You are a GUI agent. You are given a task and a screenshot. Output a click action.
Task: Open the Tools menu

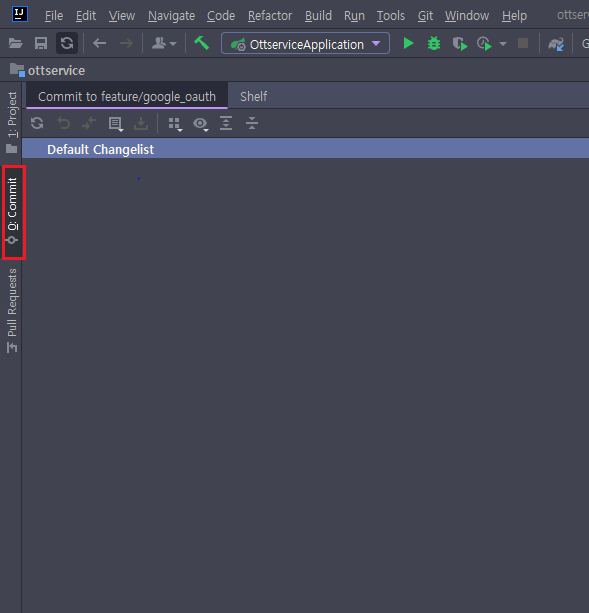point(390,16)
